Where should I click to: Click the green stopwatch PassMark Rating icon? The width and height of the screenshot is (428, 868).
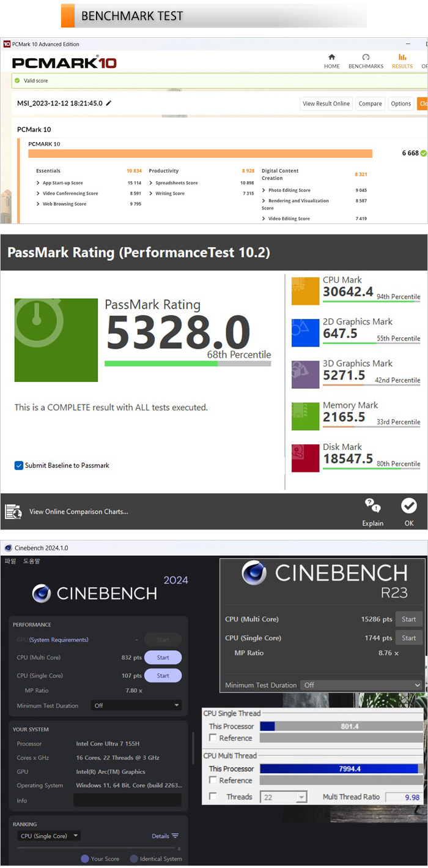point(56,340)
